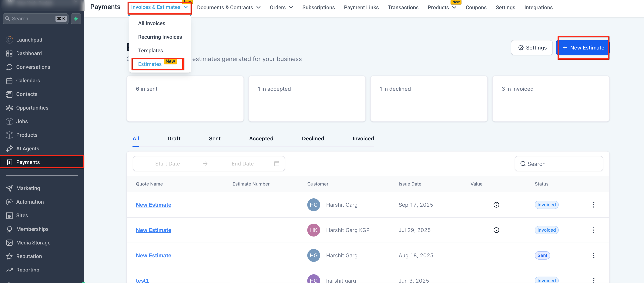Click the lightning bolt quick actions icon
Image resolution: width=644 pixels, height=283 pixels.
(76, 19)
